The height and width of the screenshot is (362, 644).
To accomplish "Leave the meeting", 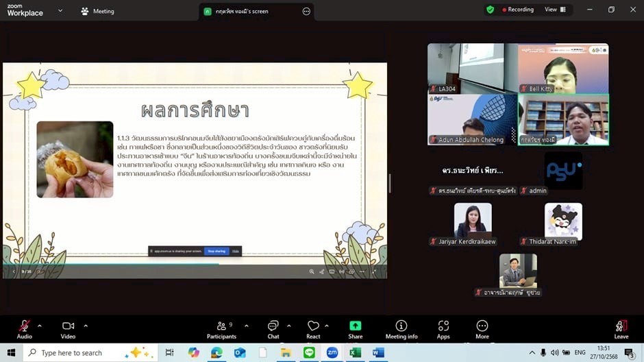I will 621,329.
